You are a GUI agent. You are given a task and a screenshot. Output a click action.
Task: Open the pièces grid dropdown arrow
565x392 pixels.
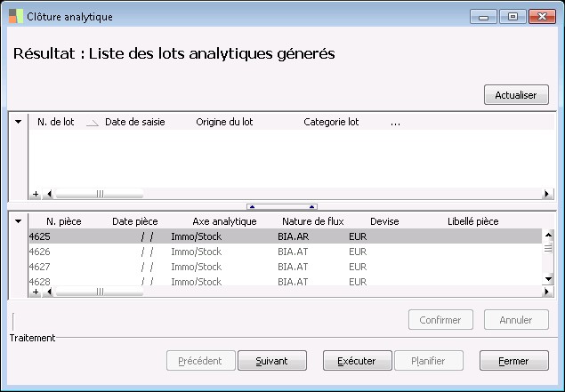(19, 221)
